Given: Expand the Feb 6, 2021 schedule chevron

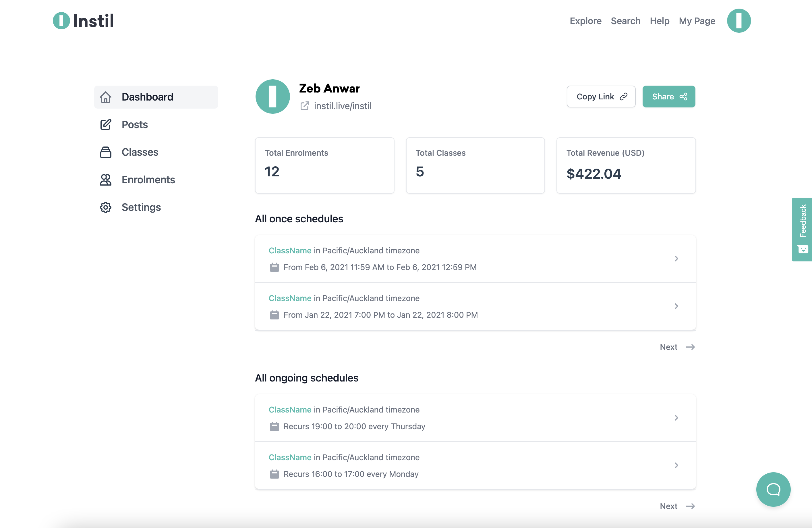Looking at the screenshot, I should point(676,258).
